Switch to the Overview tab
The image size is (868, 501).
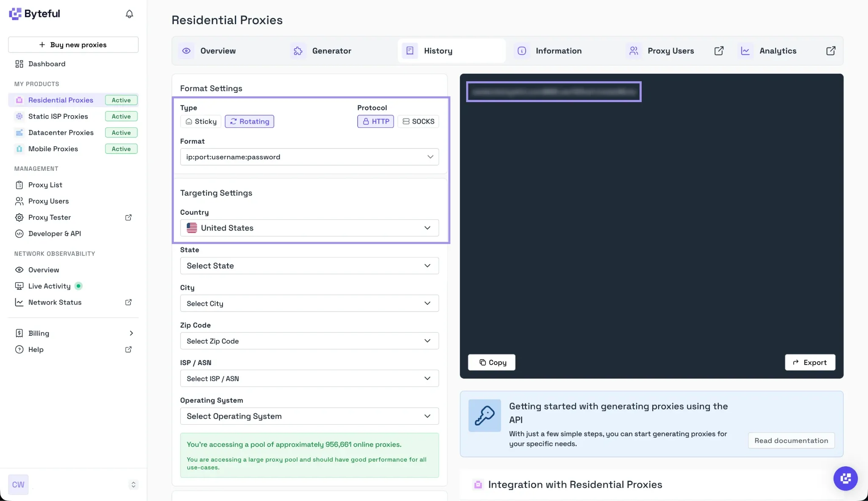228,51
